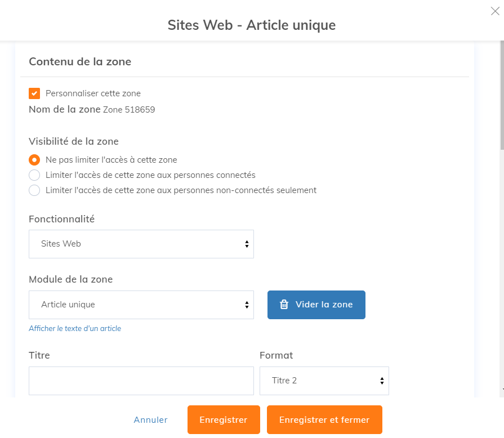Screen dimensions: 504x438
Task: Click the arrows on the Format select
Action: (382, 381)
